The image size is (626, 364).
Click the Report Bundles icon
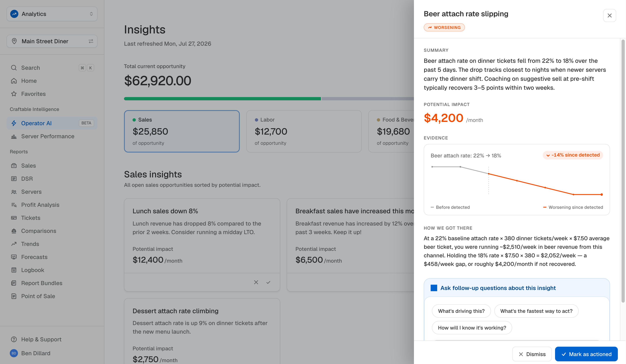(x=14, y=283)
